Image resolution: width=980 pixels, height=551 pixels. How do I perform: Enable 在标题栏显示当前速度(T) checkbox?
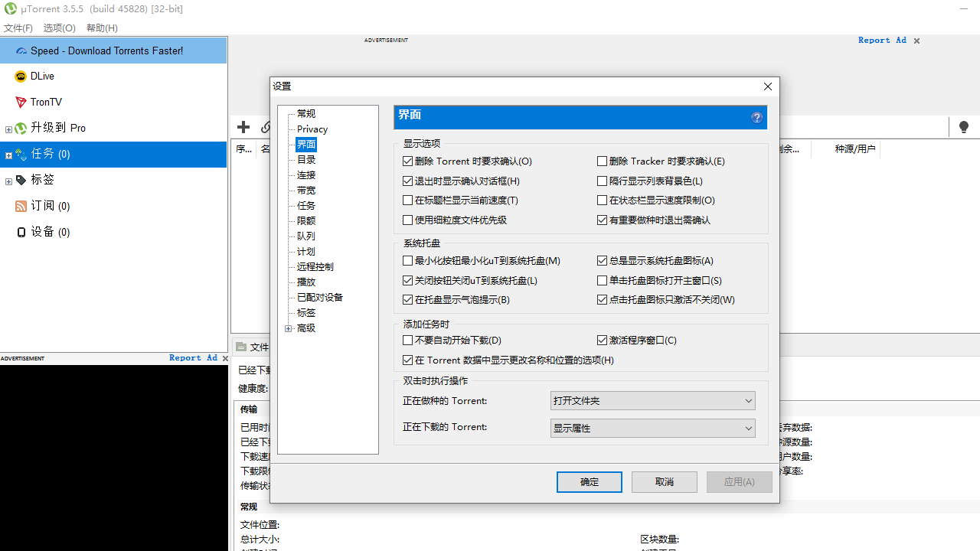pyautogui.click(x=407, y=200)
